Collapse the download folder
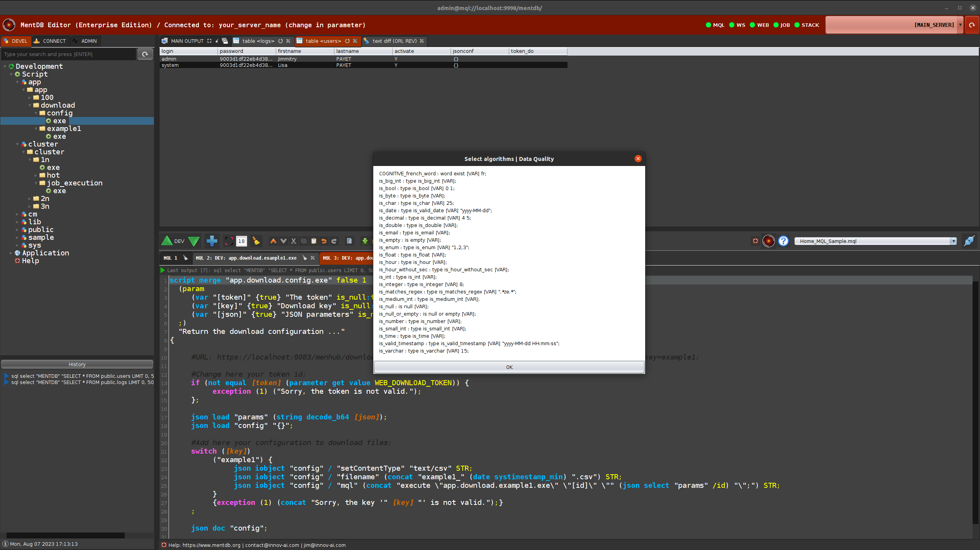 [30, 105]
